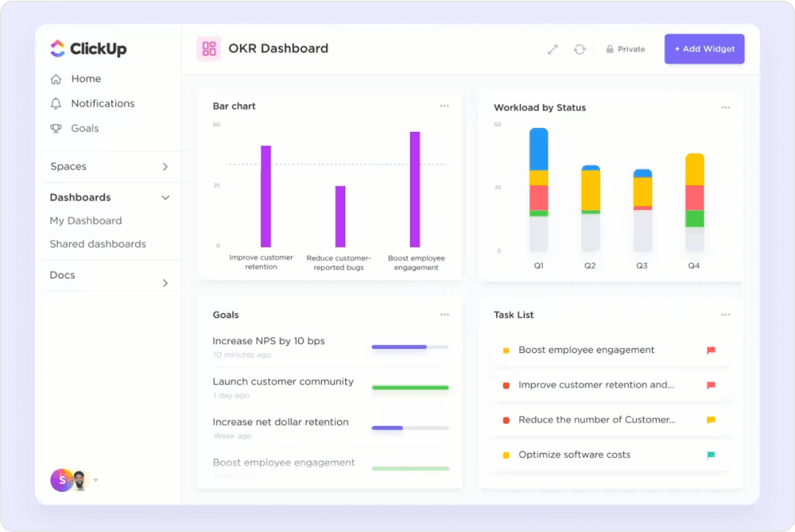Viewport: 795px width, 532px height.
Task: Click teal flag on Optimize software costs
Action: (711, 455)
